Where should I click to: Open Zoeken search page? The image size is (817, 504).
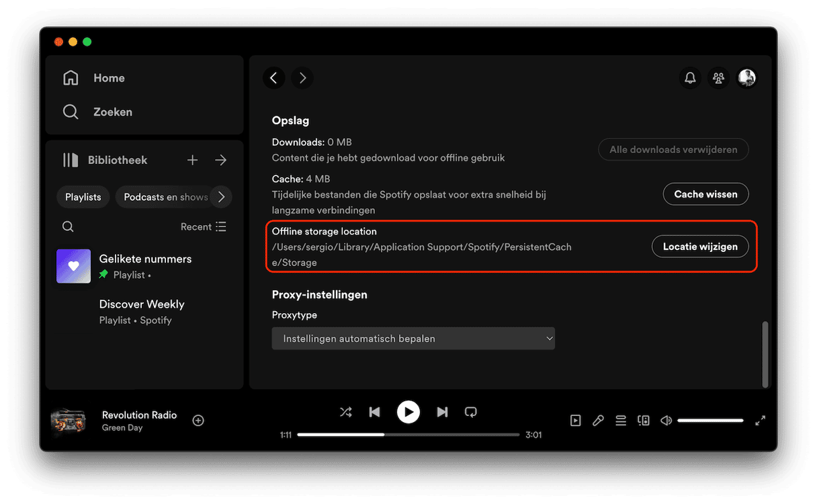(x=97, y=112)
